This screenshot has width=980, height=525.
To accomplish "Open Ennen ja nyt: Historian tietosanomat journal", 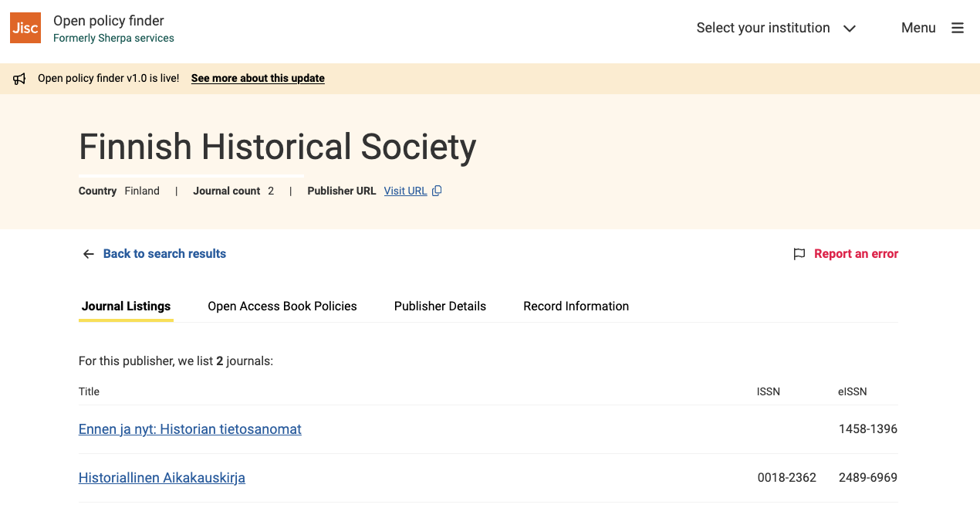I will coord(190,429).
